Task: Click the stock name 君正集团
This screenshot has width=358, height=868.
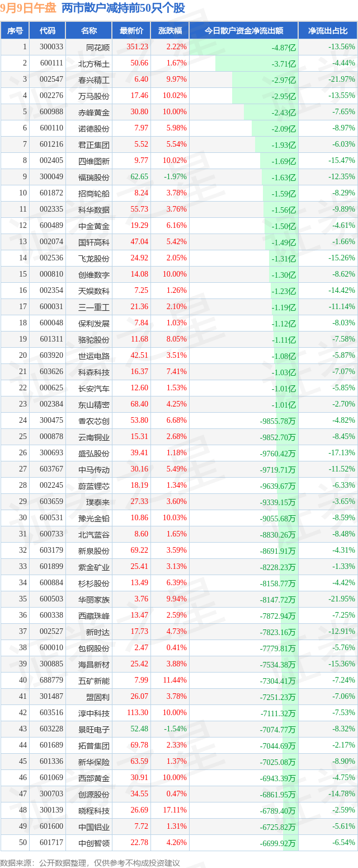Action: coord(94,144)
